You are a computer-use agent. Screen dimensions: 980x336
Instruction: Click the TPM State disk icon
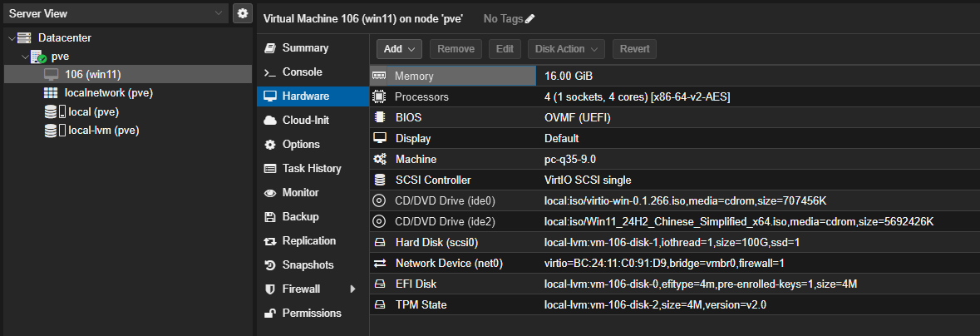point(380,305)
